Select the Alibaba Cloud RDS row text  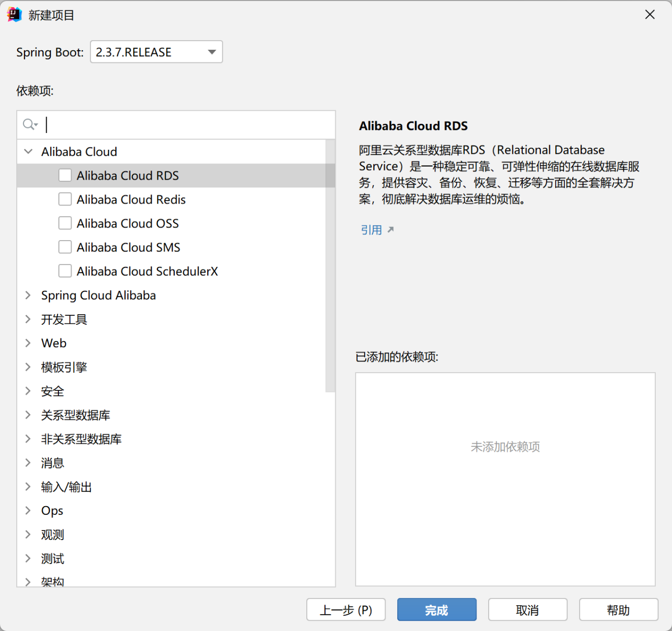[x=128, y=176]
